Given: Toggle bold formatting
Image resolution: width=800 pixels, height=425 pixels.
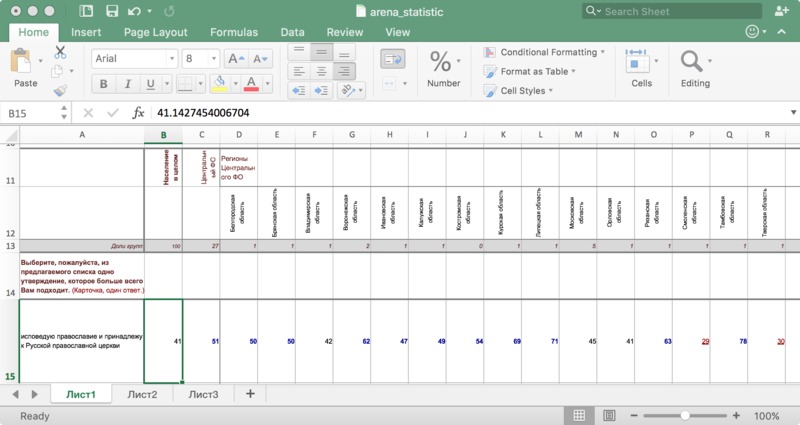Looking at the screenshot, I should point(104,84).
